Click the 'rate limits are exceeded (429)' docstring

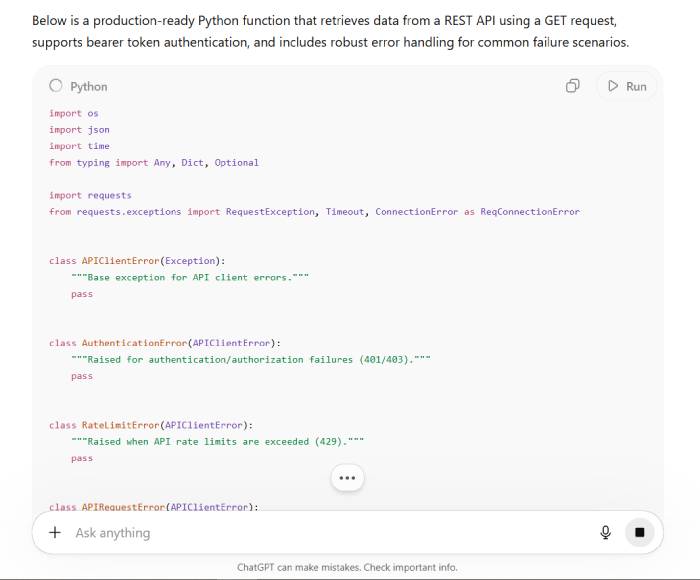tap(217, 442)
